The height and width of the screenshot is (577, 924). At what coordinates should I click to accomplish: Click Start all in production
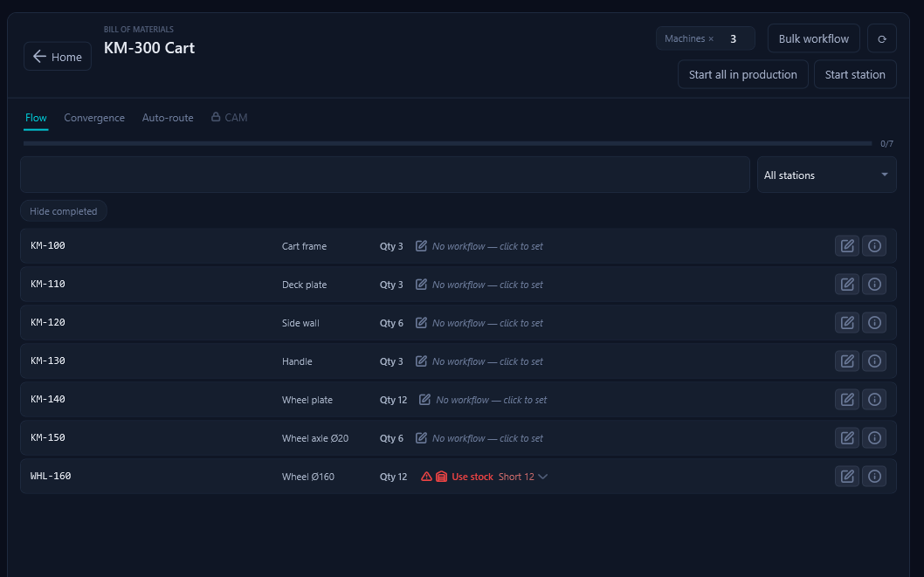pyautogui.click(x=742, y=75)
